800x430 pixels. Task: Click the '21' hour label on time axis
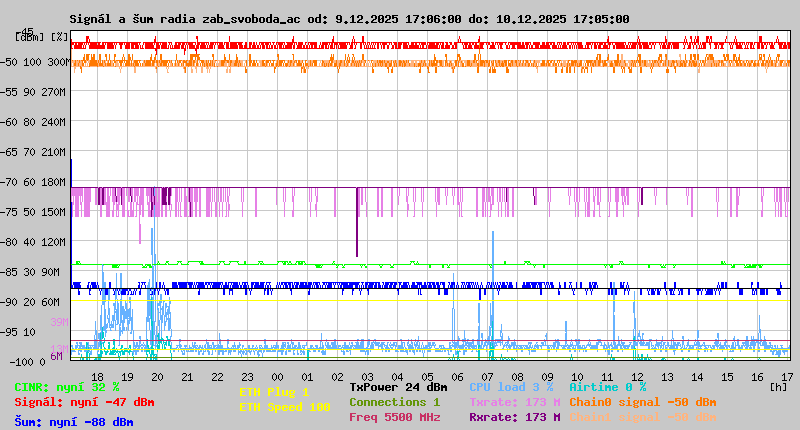pos(187,377)
